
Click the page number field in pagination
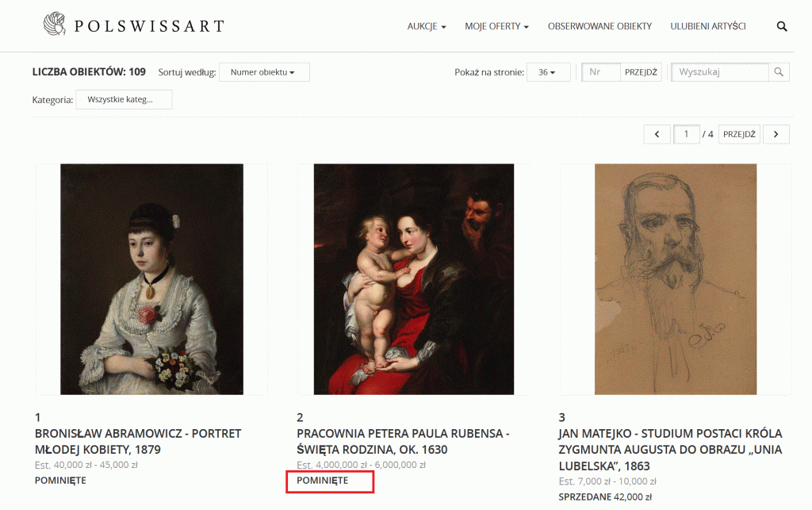click(x=686, y=134)
